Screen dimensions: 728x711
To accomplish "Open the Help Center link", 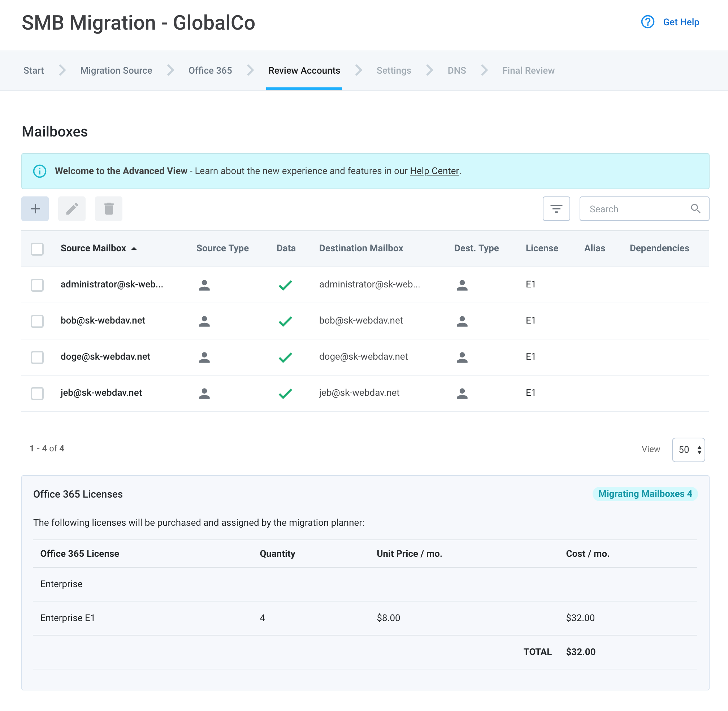I will click(x=434, y=171).
